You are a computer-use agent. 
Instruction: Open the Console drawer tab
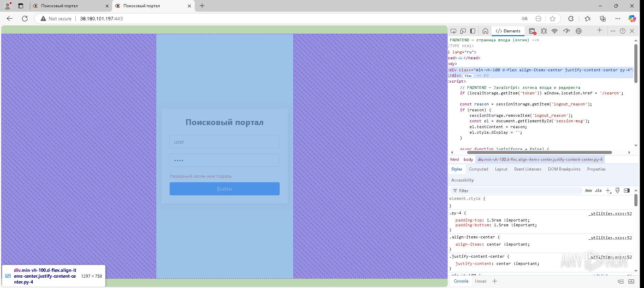point(461,281)
